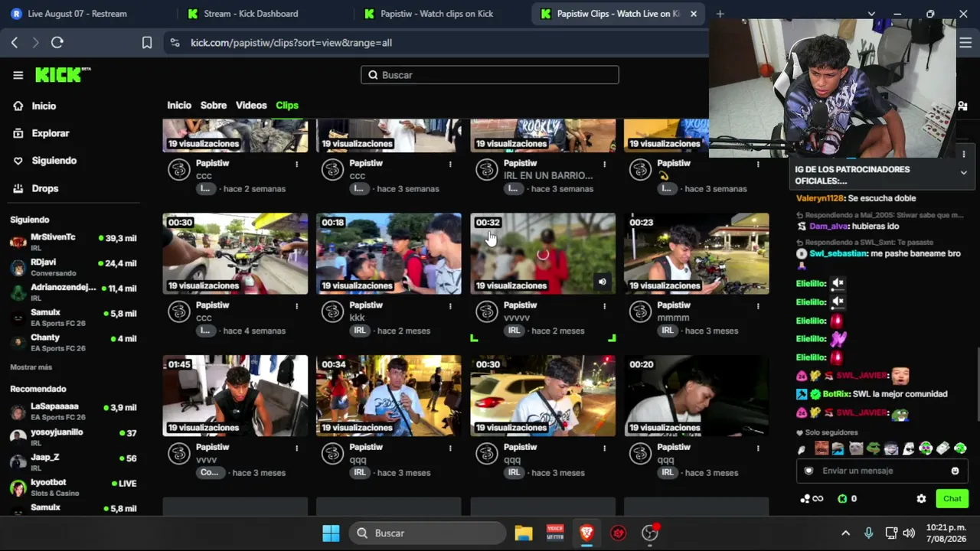This screenshot has width=980, height=551.
Task: Open volume control in system tray
Action: (909, 533)
